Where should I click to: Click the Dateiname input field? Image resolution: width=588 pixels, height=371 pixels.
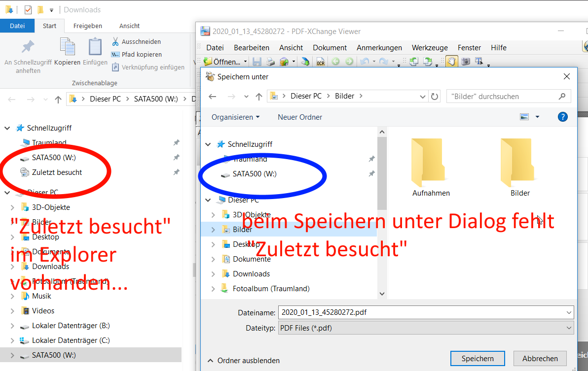[426, 312]
